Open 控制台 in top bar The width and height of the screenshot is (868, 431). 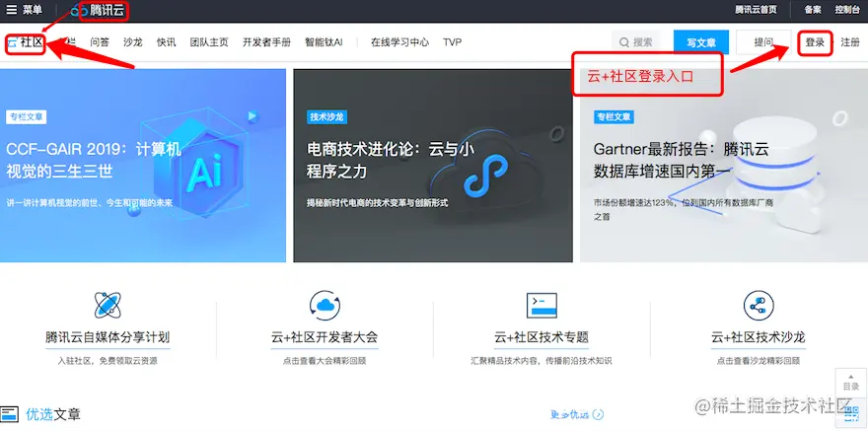click(846, 10)
